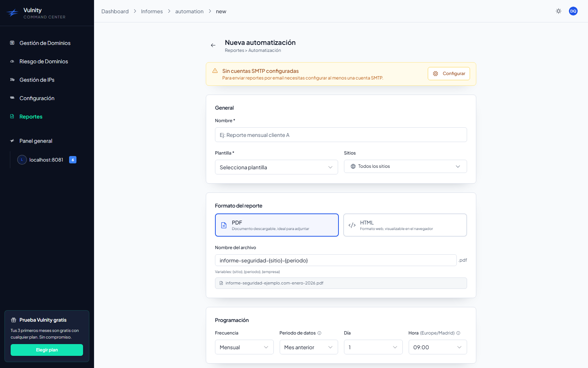Image resolution: width=588 pixels, height=368 pixels.
Task: Click the .pdf extension suffix label
Action: click(x=463, y=260)
